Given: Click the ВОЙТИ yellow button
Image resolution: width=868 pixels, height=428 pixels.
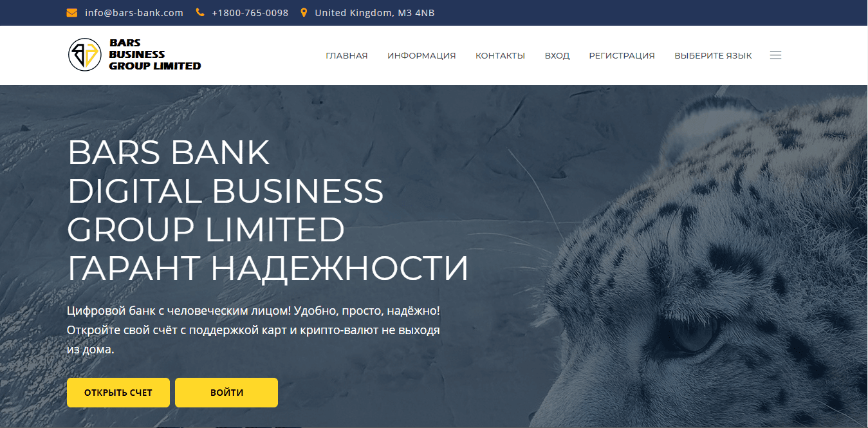Looking at the screenshot, I should coord(226,393).
